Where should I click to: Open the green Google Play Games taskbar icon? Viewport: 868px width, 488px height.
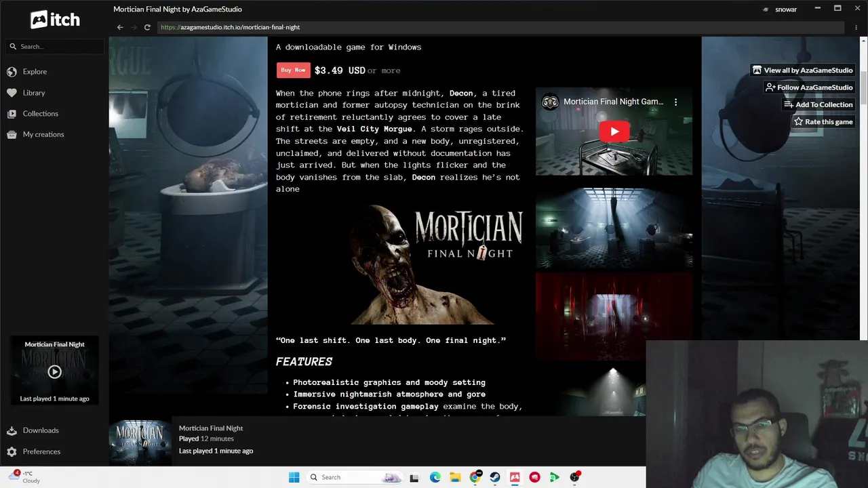[555, 478]
